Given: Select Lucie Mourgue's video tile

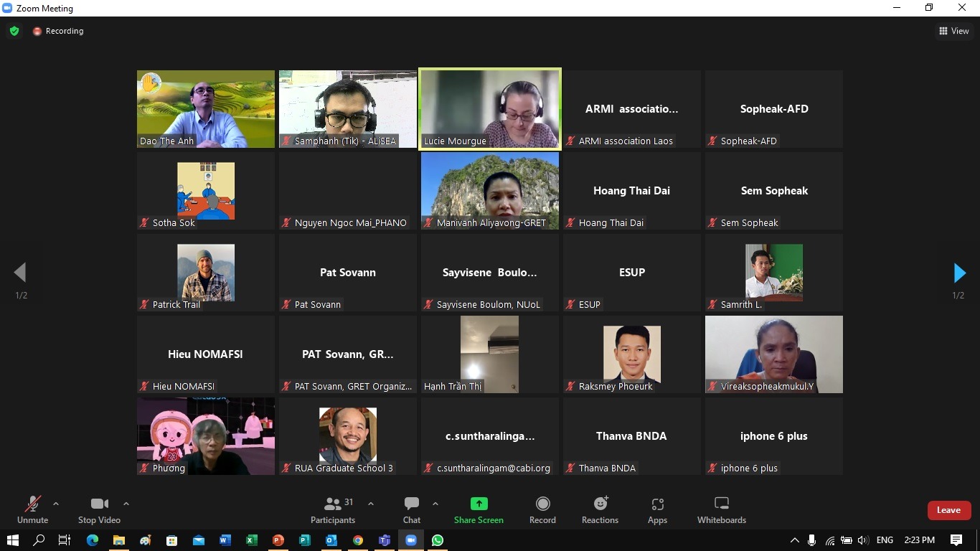Looking at the screenshot, I should pyautogui.click(x=490, y=109).
